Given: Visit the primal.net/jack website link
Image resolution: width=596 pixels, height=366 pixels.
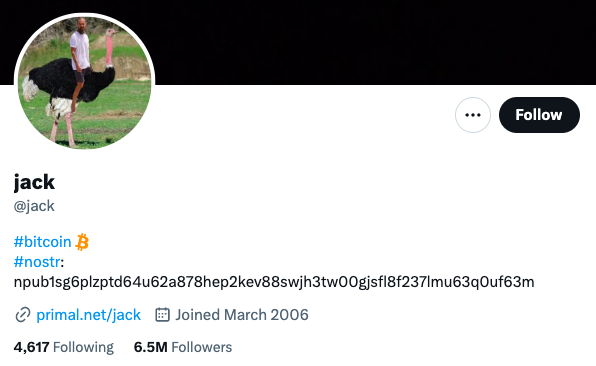Looking at the screenshot, I should point(89,315).
